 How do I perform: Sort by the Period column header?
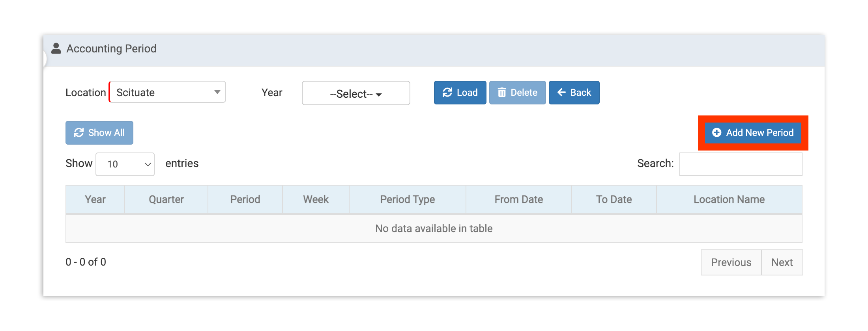pos(245,199)
